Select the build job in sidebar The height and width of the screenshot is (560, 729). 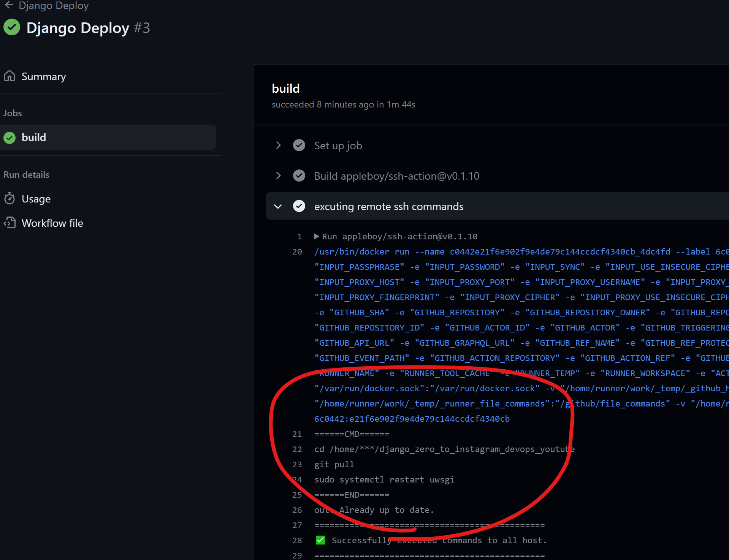point(108,137)
